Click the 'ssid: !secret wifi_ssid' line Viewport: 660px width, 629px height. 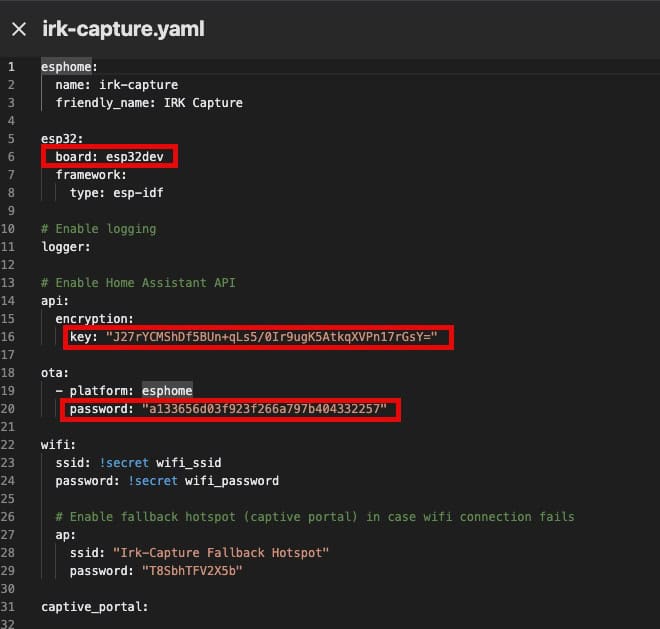[x=138, y=463]
